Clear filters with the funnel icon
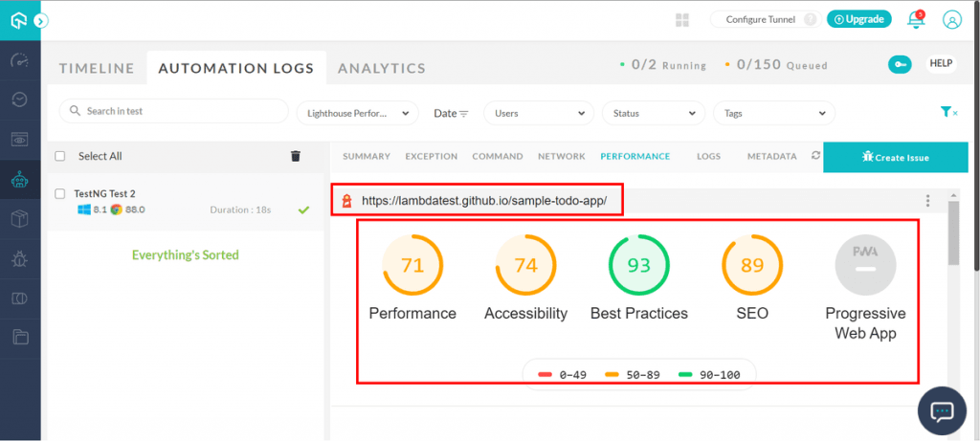The height and width of the screenshot is (441, 980). tap(948, 112)
